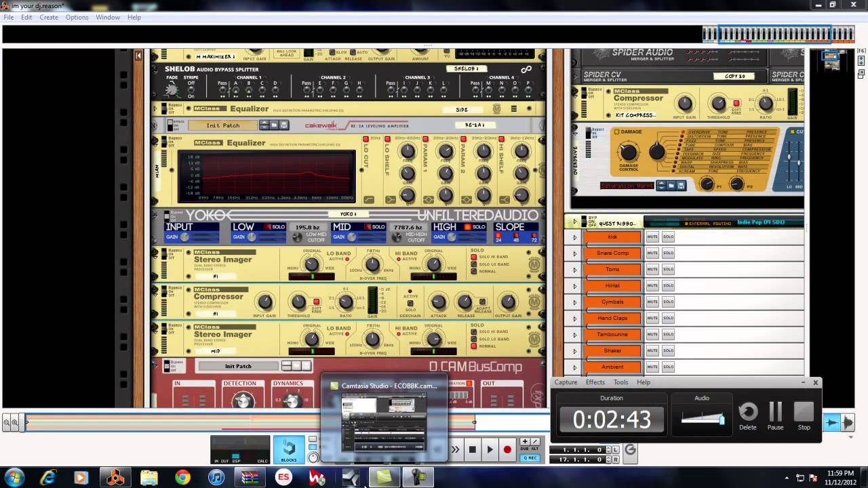Open WinRAR from taskbar
868x488 pixels.
point(250,478)
